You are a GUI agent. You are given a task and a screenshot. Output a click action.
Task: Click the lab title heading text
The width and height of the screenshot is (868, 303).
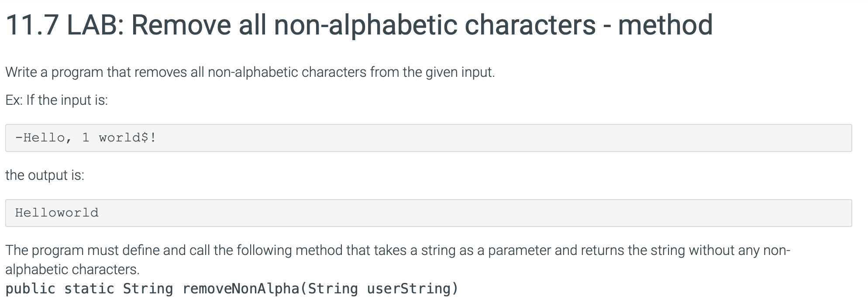[359, 25]
